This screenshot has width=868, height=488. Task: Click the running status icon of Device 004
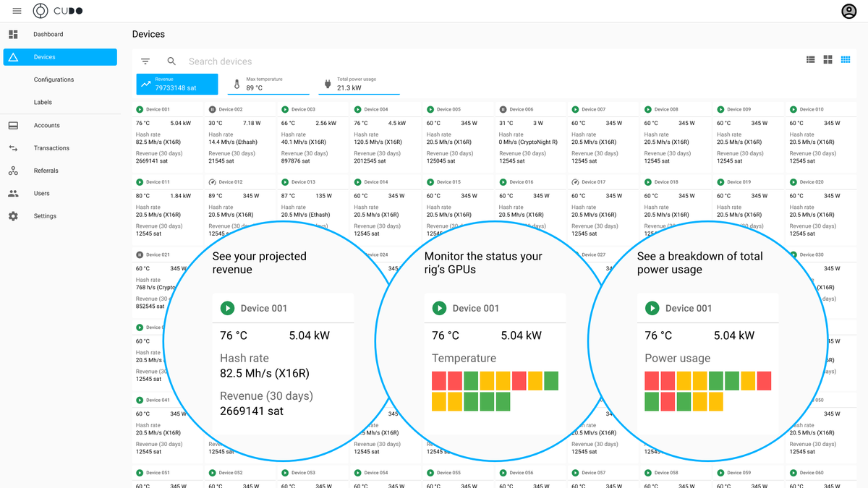(x=357, y=109)
